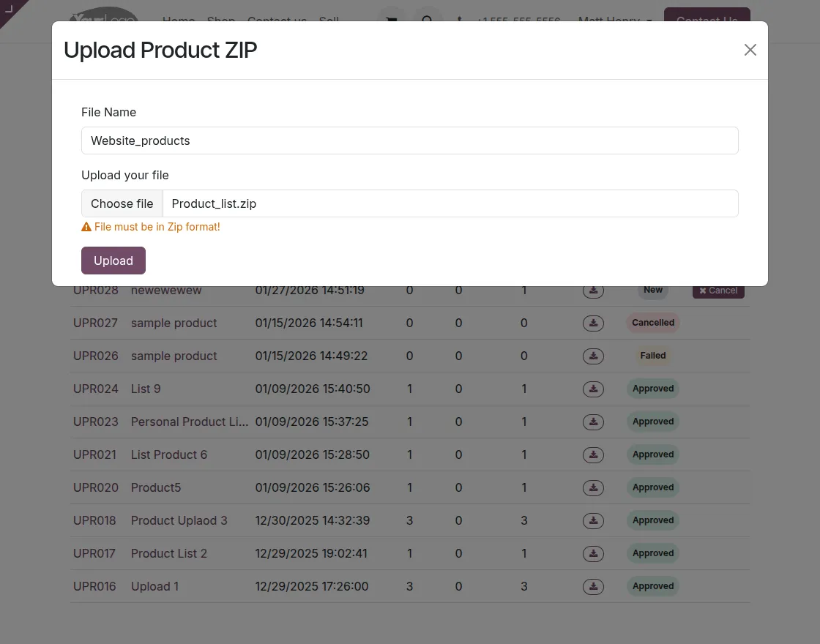Viewport: 820px width, 644px height.
Task: Open the Matt Henry account dropdown
Action: click(x=615, y=21)
